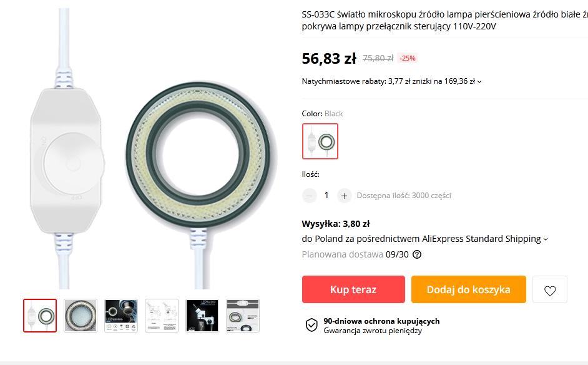Increase quantity with the plus button
Viewport: 588px width, 365px height.
344,196
